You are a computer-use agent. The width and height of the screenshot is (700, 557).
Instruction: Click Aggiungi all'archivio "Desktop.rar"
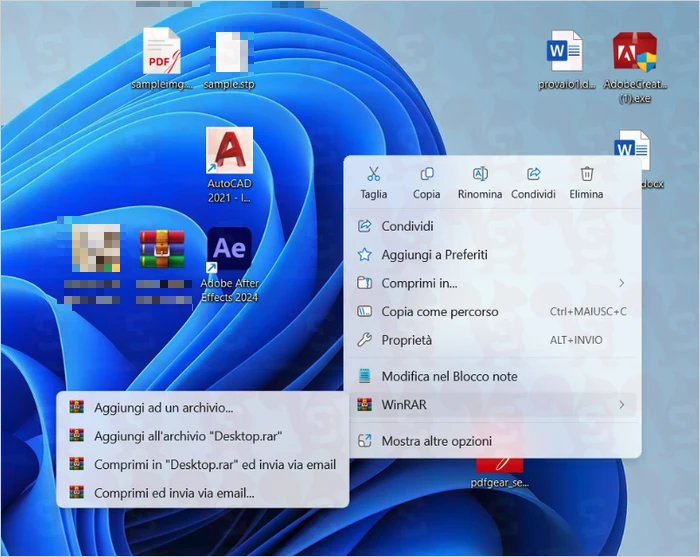(187, 436)
